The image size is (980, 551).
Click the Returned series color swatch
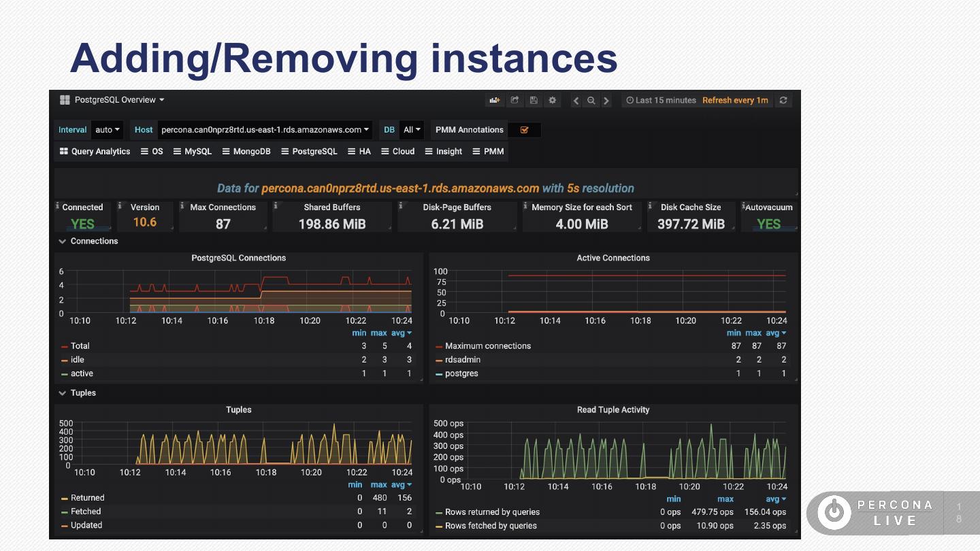(65, 499)
